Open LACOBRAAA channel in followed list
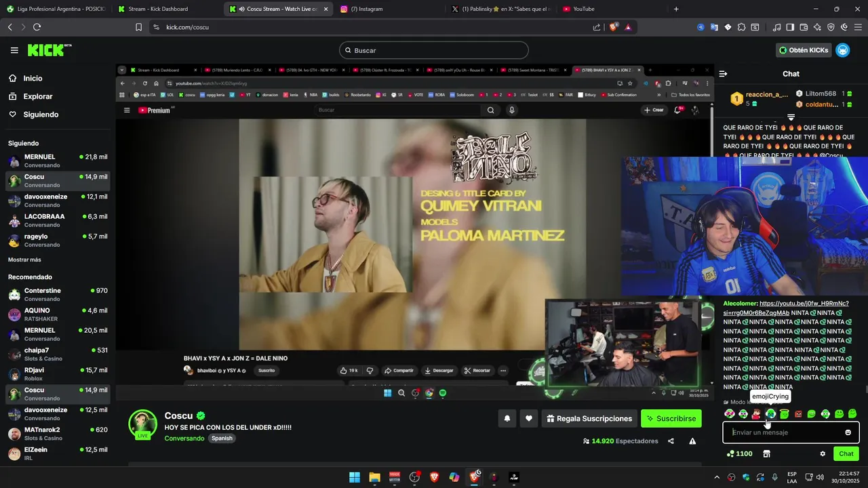 58,220
